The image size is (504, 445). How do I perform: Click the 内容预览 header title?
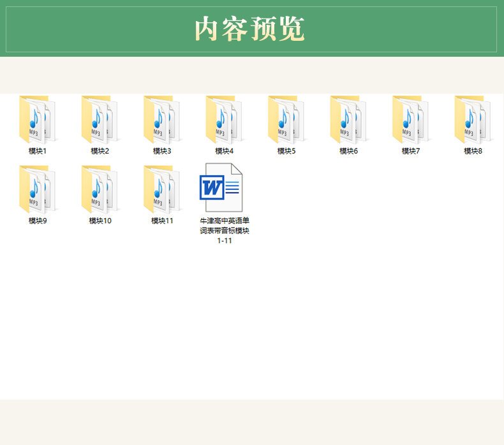pos(249,29)
